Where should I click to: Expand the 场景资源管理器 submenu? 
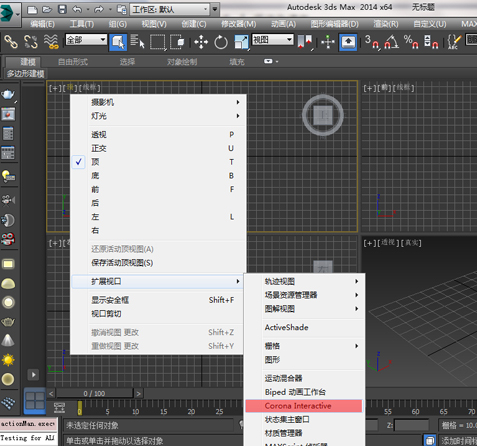(x=305, y=295)
